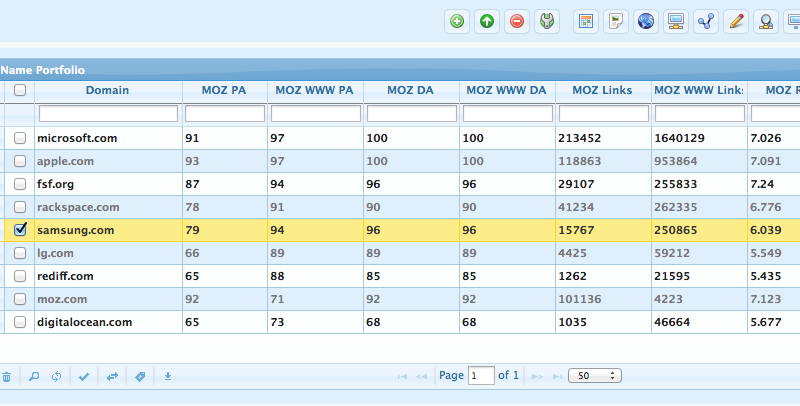This screenshot has height=406, width=800.
Task: Sort by the MOZ WWW DA column header
Action: tap(507, 90)
